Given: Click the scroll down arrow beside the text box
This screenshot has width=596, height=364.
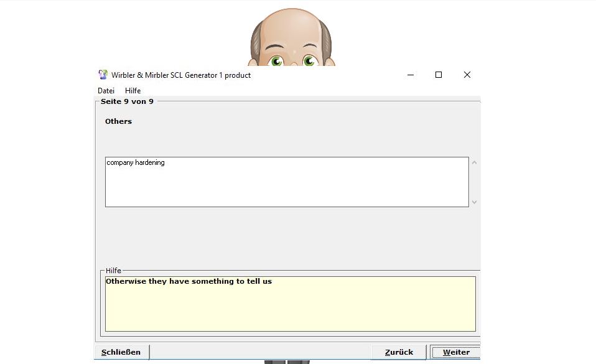Looking at the screenshot, I should 475,202.
